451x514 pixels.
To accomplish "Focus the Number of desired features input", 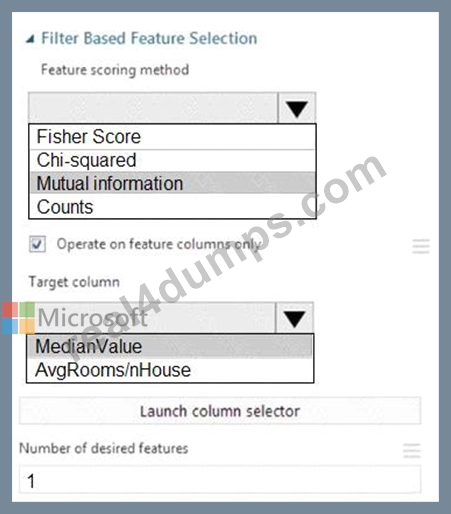I will (220, 480).
